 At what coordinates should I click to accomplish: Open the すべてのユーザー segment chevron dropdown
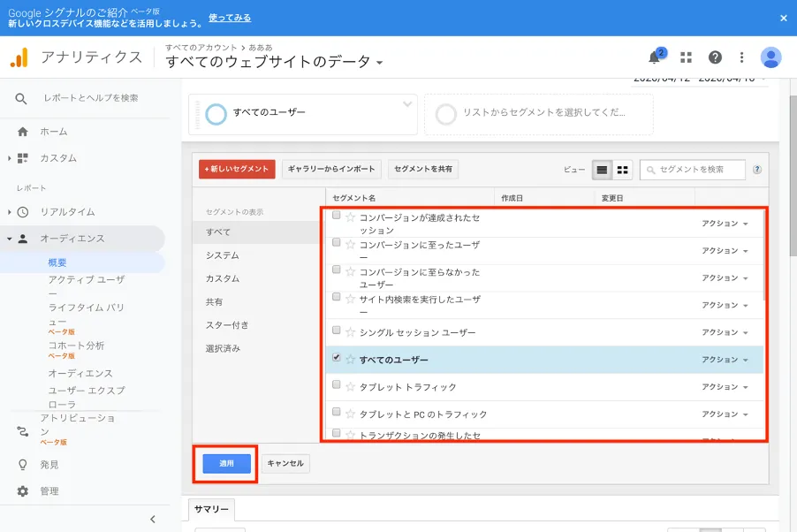click(407, 104)
